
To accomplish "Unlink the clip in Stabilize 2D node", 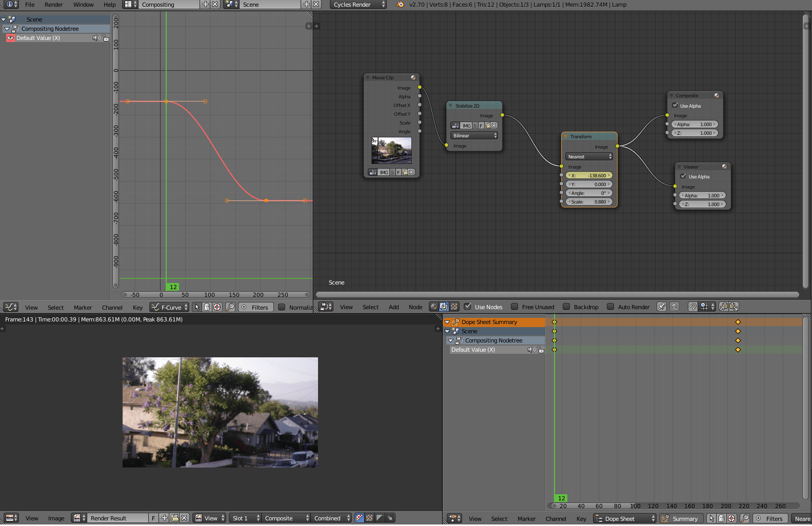I will point(494,126).
